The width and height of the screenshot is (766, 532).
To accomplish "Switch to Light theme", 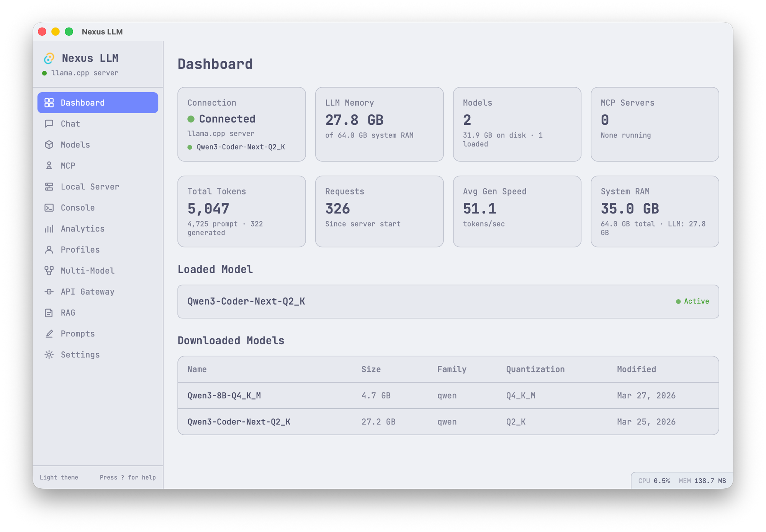I will click(x=59, y=477).
